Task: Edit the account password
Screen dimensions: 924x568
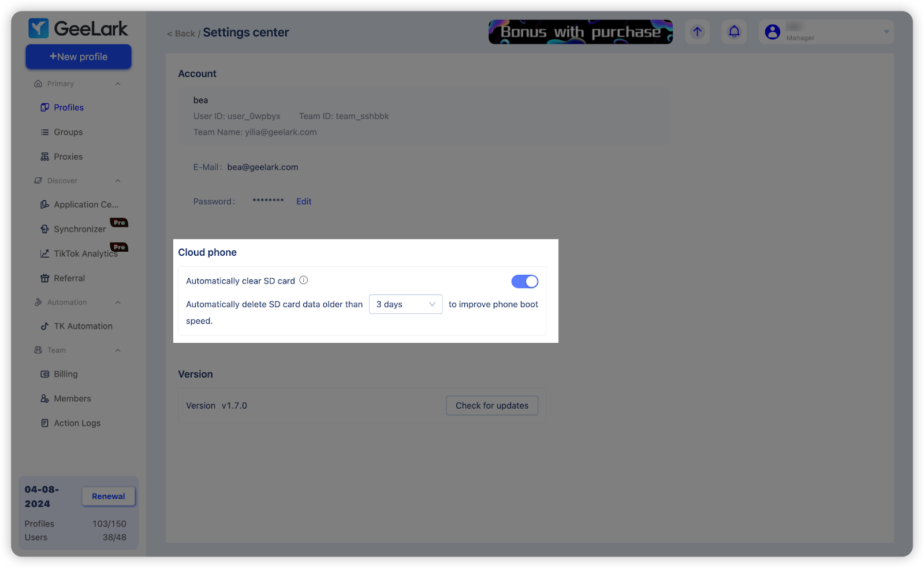Action: (304, 201)
